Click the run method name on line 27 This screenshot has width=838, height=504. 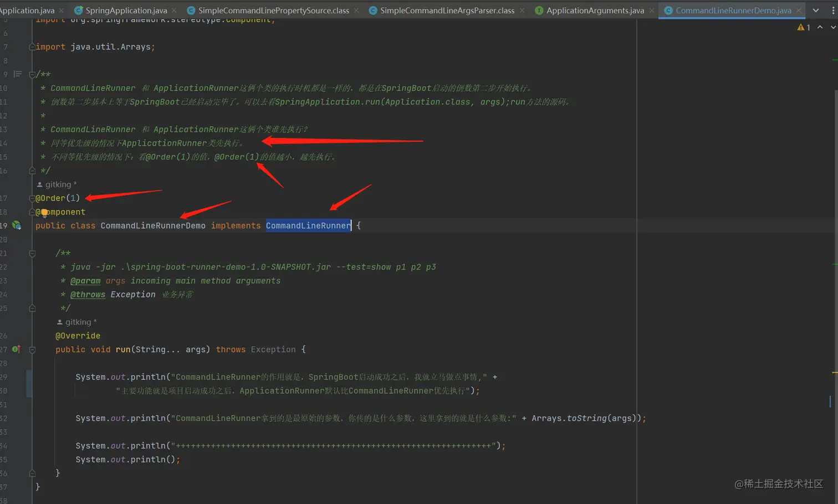coord(123,349)
